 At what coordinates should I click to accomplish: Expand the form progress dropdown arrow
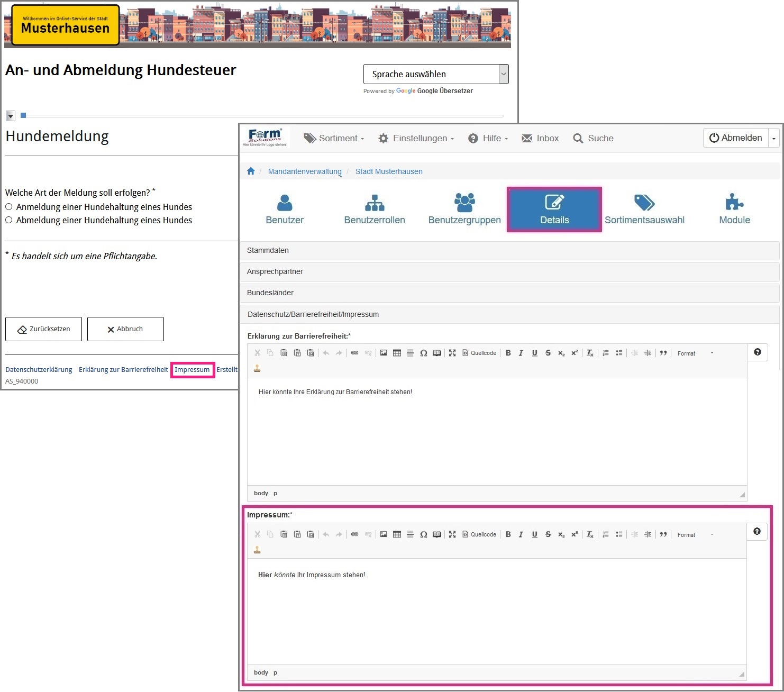(11, 115)
